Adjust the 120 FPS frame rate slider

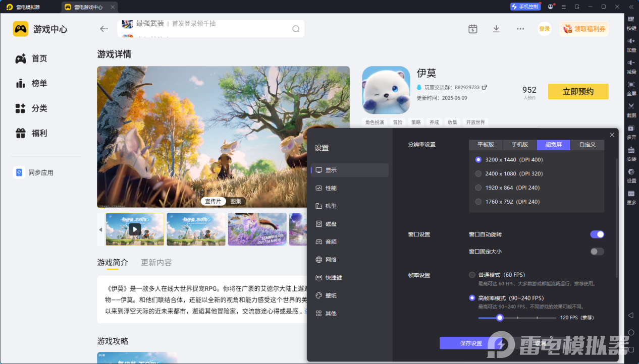500,318
